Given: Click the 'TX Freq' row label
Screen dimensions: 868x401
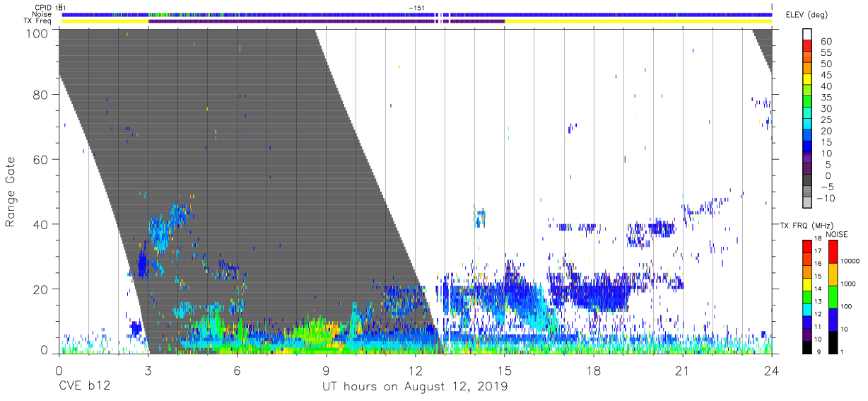Looking at the screenshot, I should coord(38,21).
